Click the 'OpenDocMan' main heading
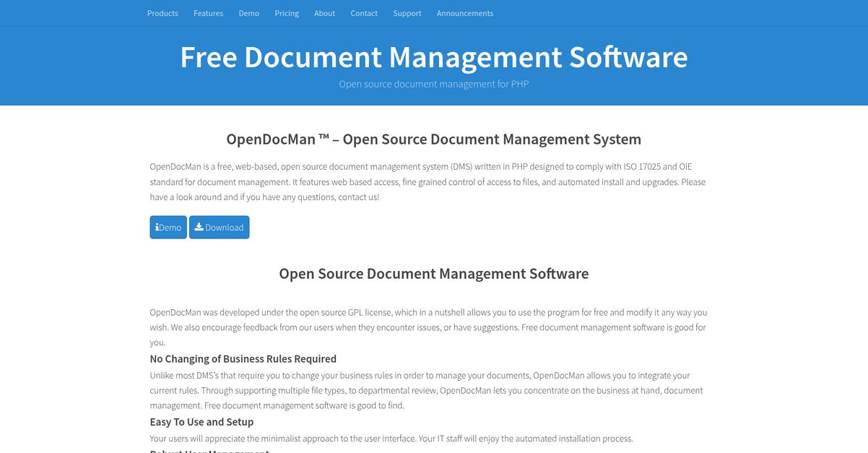This screenshot has width=868, height=453. tap(433, 139)
